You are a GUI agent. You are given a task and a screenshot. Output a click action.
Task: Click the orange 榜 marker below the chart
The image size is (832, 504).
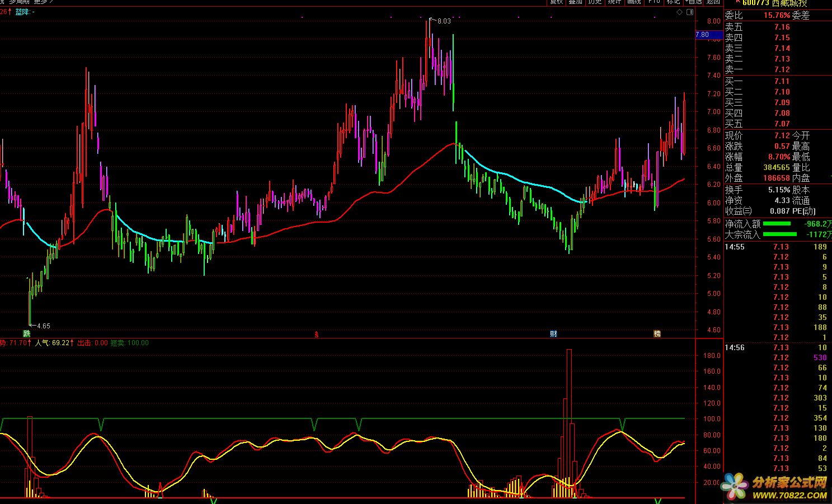(x=657, y=334)
